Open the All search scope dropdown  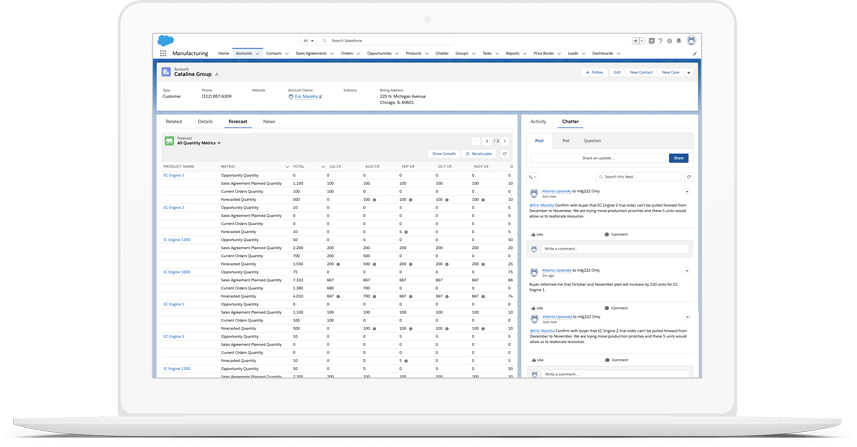(308, 41)
